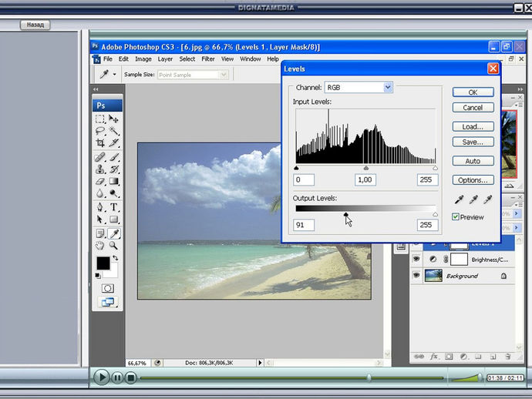The height and width of the screenshot is (399, 532).
Task: Select the History Brush tool
Action: (113, 169)
